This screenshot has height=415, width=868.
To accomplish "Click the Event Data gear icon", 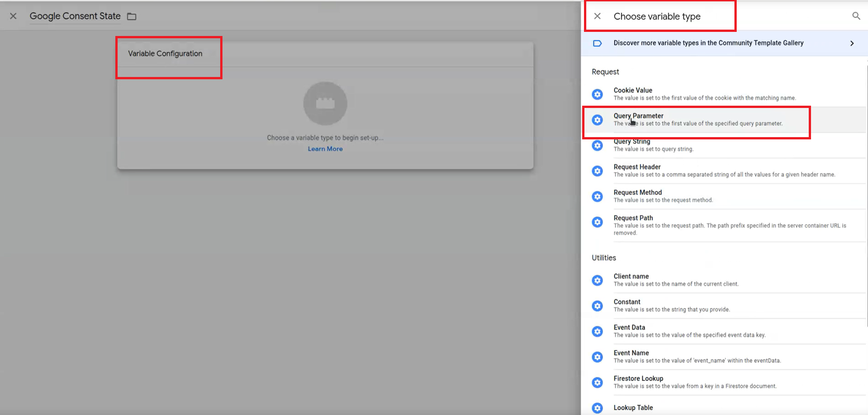I will [x=597, y=331].
